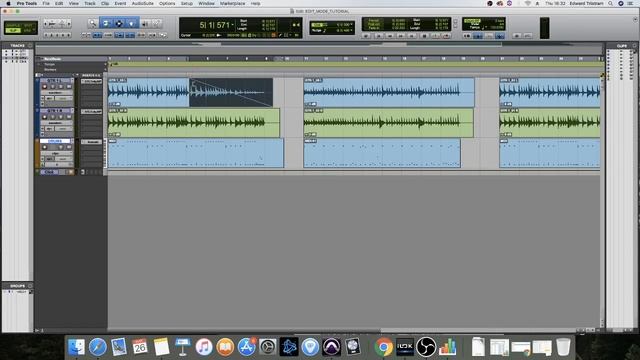The width and height of the screenshot is (640, 360).
Task: Open the Clip menu
Action: click(105, 3)
